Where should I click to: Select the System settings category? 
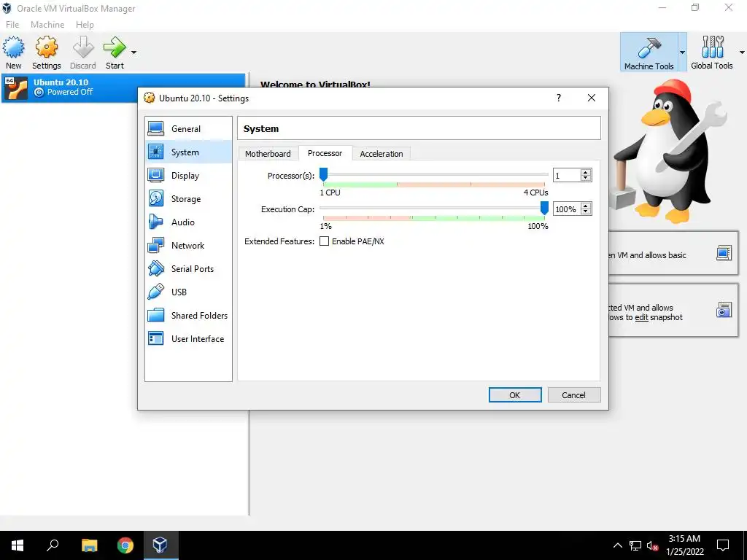coord(188,152)
